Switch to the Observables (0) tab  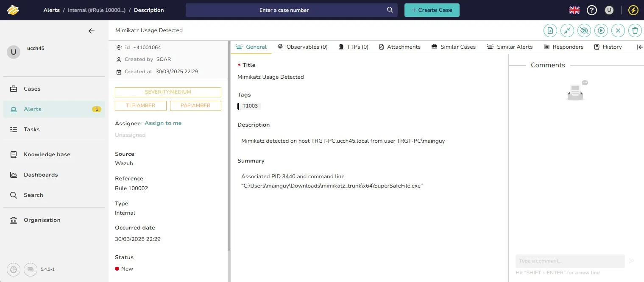tap(303, 47)
